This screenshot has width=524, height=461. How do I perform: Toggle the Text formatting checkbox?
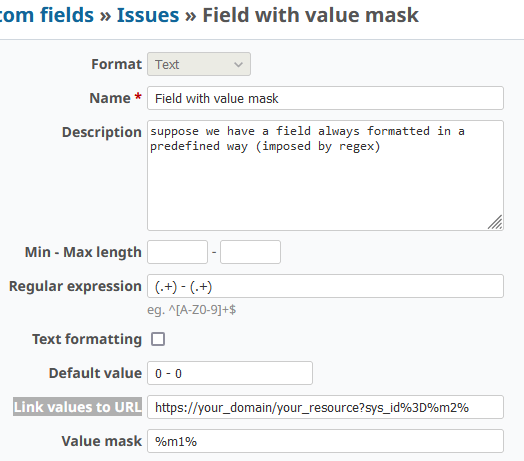pos(158,339)
